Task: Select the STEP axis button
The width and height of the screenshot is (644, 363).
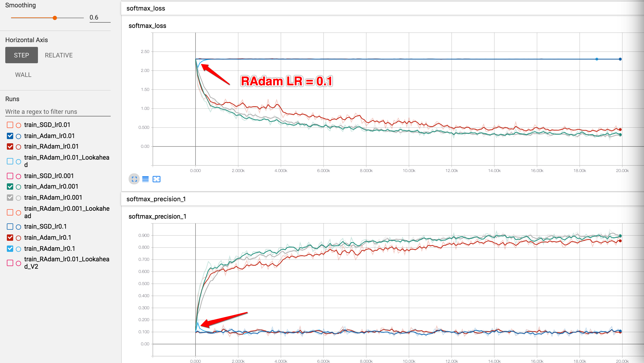Action: point(22,55)
